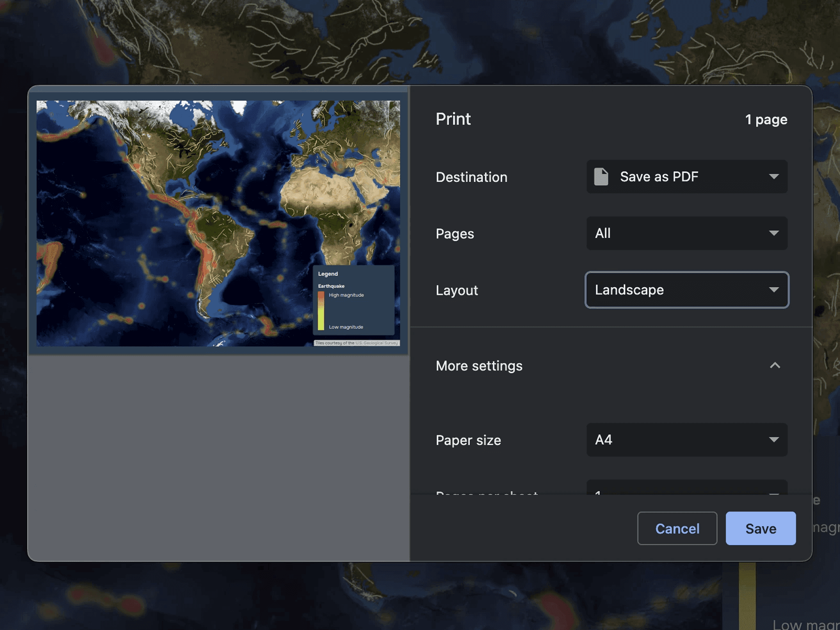The image size is (840, 630).
Task: Click the Legend box heading in the preview
Action: click(328, 274)
